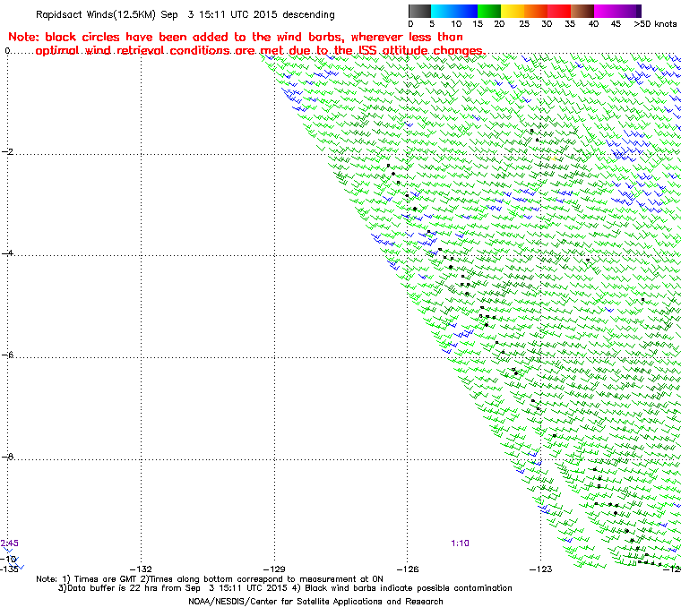The image size is (681, 616).
Task: Click the '-123' longitude axis label
Action: pos(540,569)
